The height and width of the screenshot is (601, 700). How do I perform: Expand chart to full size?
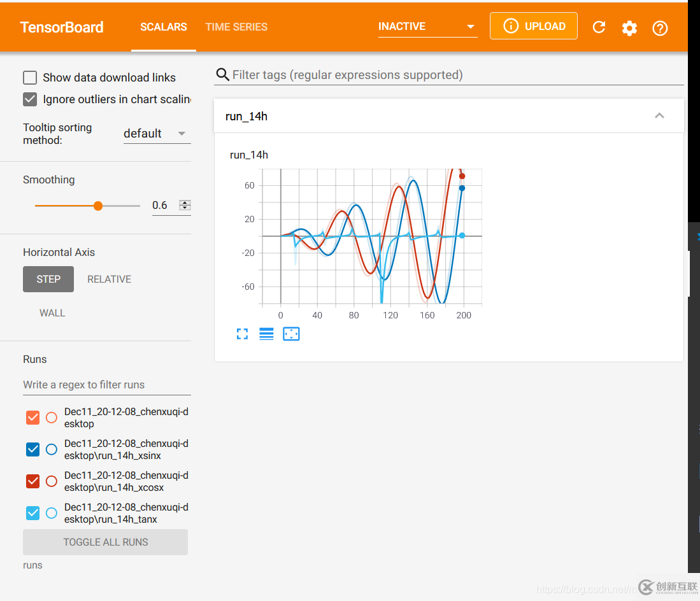[x=242, y=334]
